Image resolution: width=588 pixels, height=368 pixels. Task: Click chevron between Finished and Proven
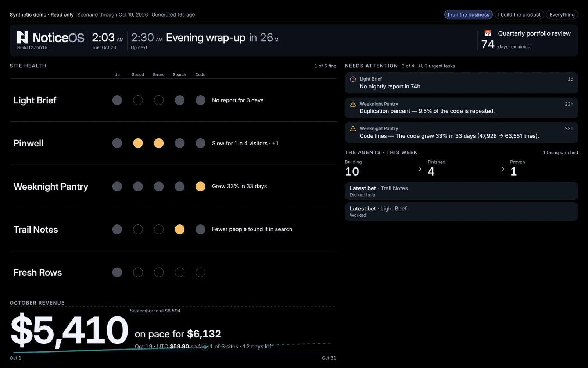pyautogui.click(x=503, y=169)
